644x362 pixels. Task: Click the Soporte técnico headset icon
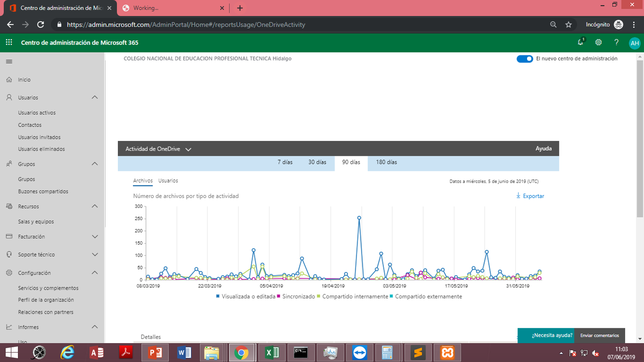pyautogui.click(x=9, y=255)
